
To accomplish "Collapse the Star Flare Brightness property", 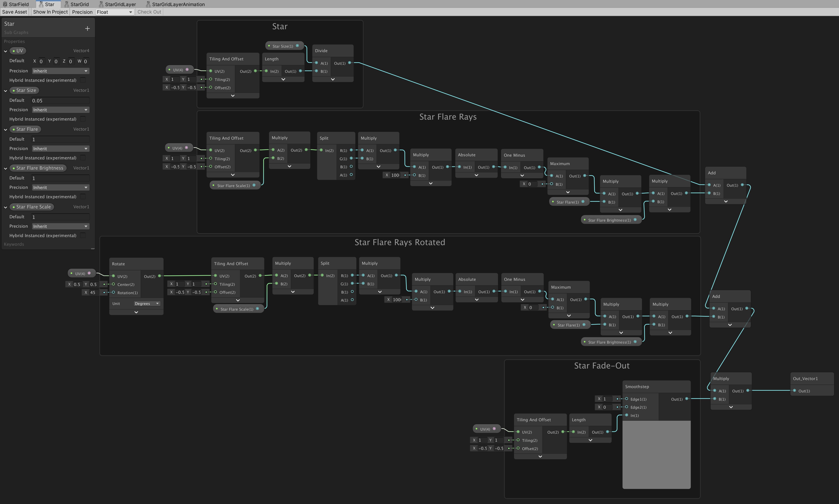I will point(5,168).
